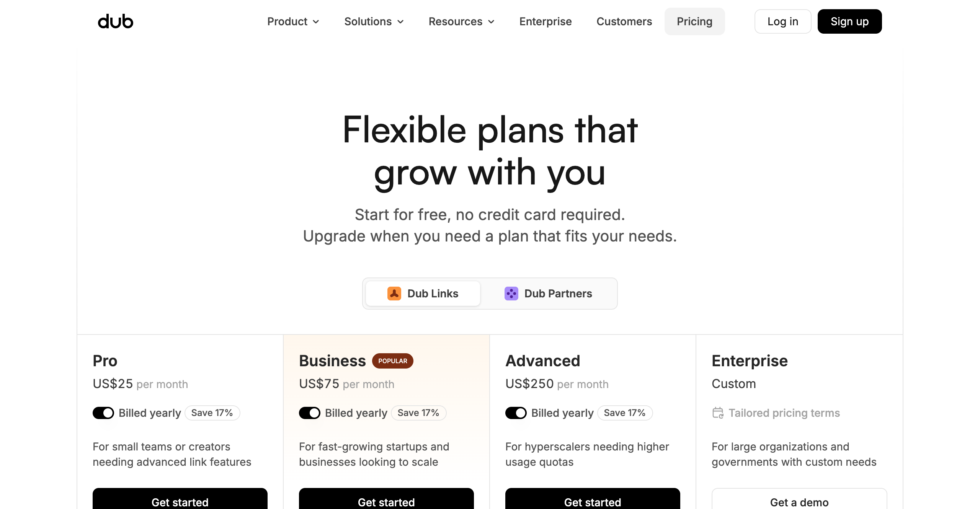Image resolution: width=980 pixels, height=509 pixels.
Task: Toggle yearly billing on Business plan
Action: pyautogui.click(x=310, y=413)
